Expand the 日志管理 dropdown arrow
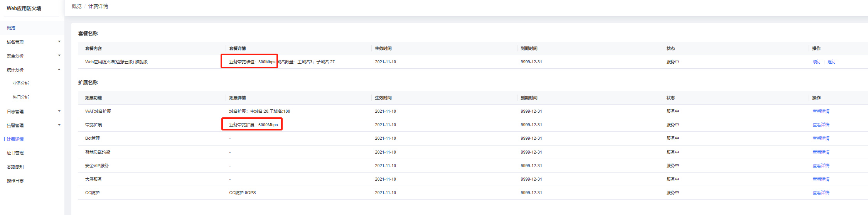 coord(59,111)
